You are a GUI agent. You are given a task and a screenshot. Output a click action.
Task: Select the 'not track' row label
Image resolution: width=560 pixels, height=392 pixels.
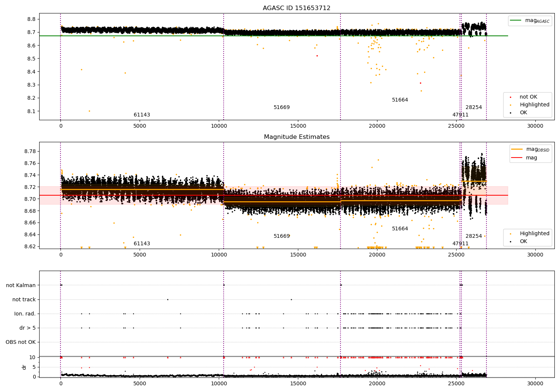click(x=24, y=300)
